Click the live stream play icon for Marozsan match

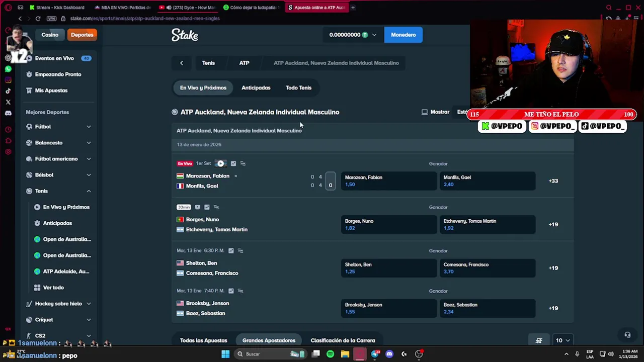click(x=220, y=163)
